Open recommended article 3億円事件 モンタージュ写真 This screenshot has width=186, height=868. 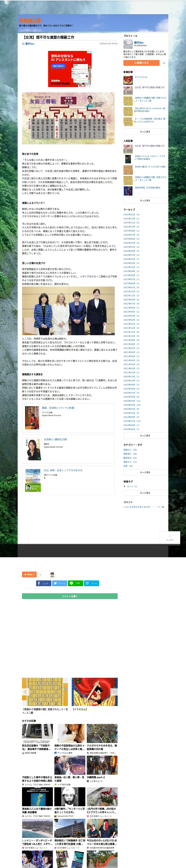[70, 810]
